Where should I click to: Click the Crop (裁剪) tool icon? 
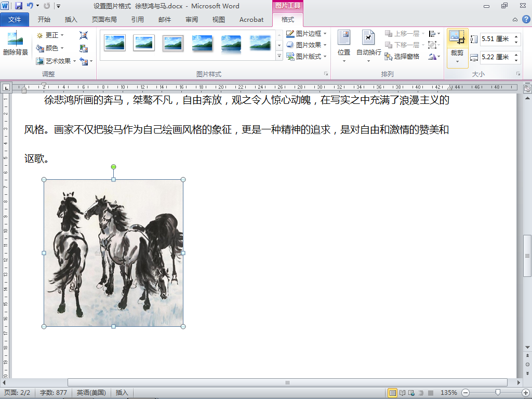coord(457,38)
